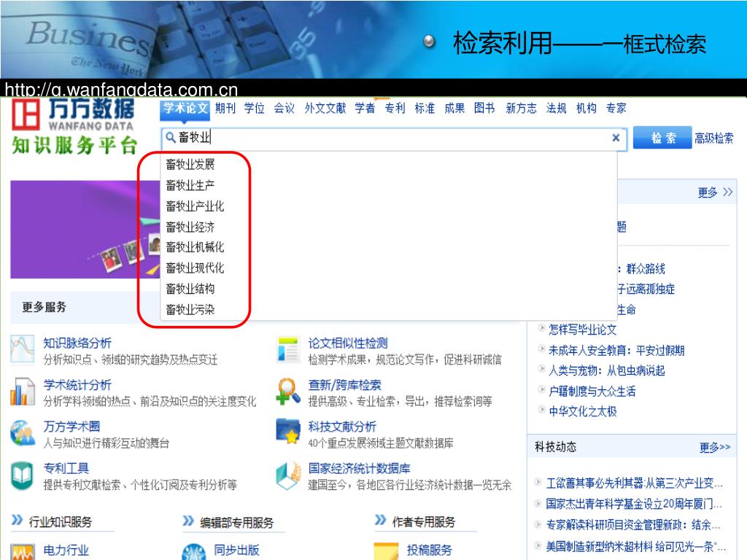Click the double chevron beside 作者专用服务
Screen dimensions: 747x560
coord(380,519)
